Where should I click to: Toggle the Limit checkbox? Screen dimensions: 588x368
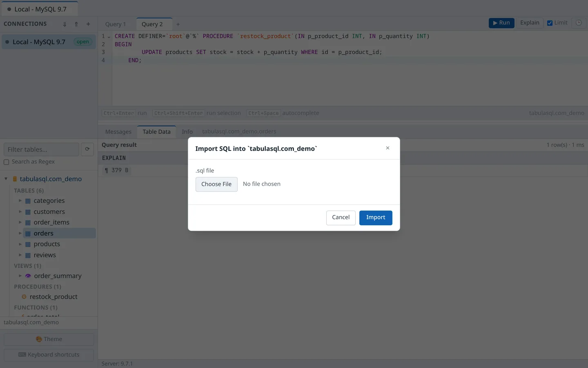(550, 23)
